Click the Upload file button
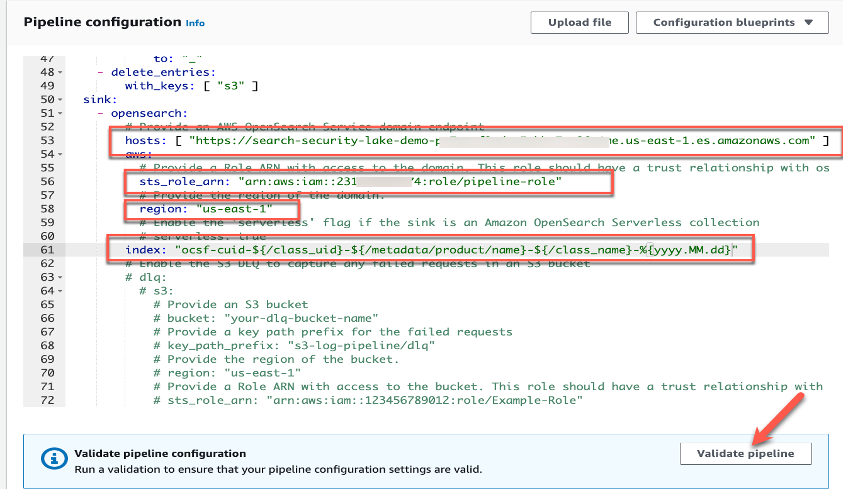 tap(579, 23)
